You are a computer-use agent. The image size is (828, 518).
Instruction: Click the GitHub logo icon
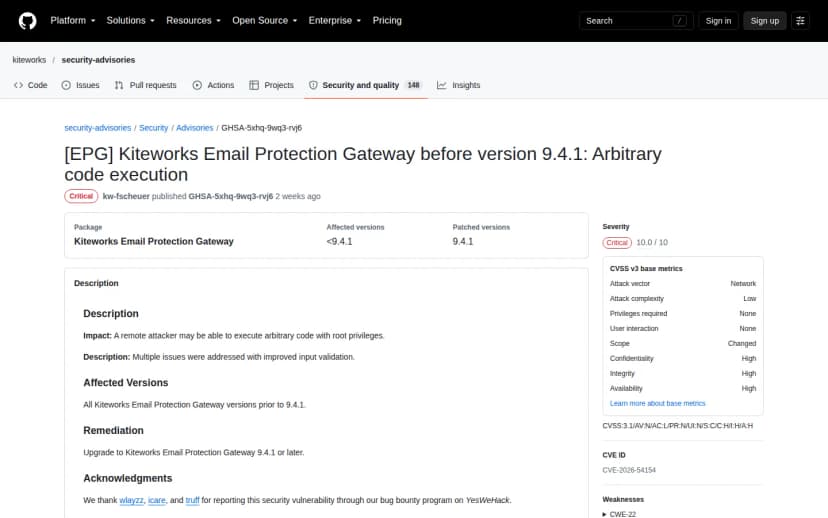(27, 21)
